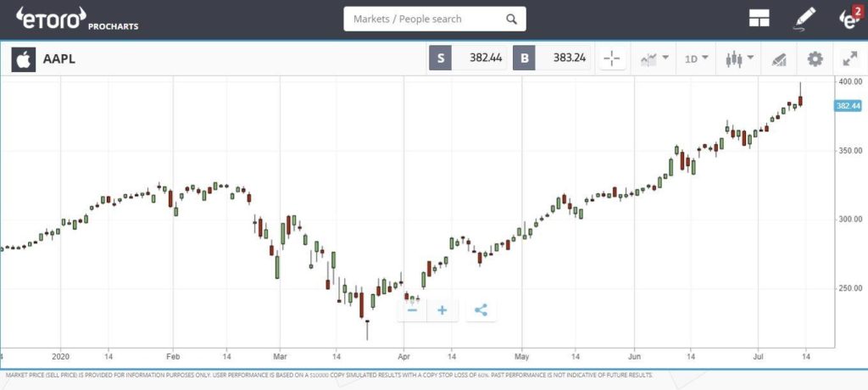Click the AAPL ticker name
This screenshot has height=390, width=868.
click(59, 60)
